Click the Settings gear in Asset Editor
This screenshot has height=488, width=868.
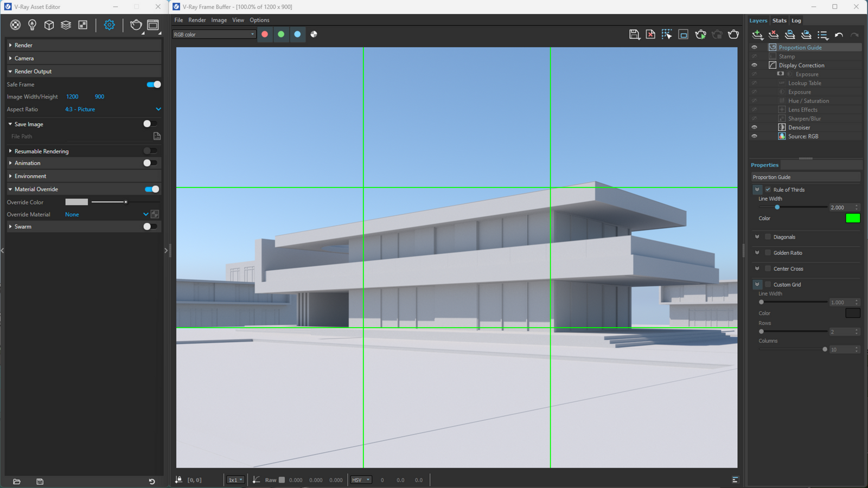108,24
